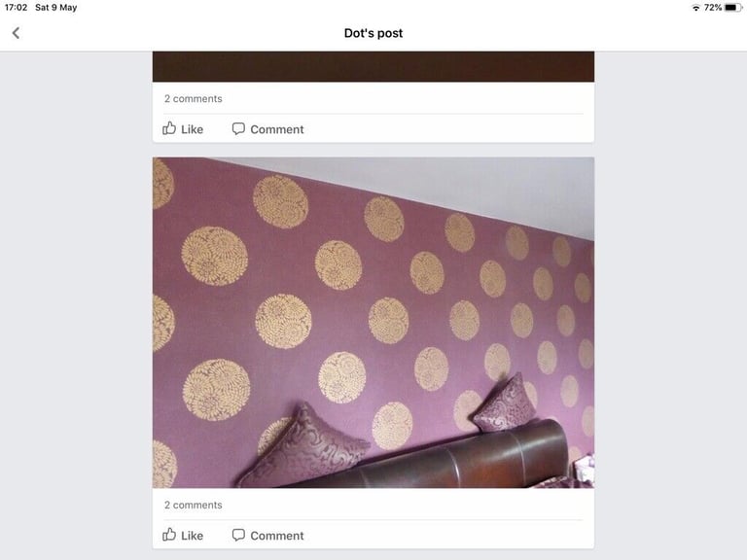Click the thumbs-up icon on the upper post
This screenshot has height=560, width=747.
(169, 128)
